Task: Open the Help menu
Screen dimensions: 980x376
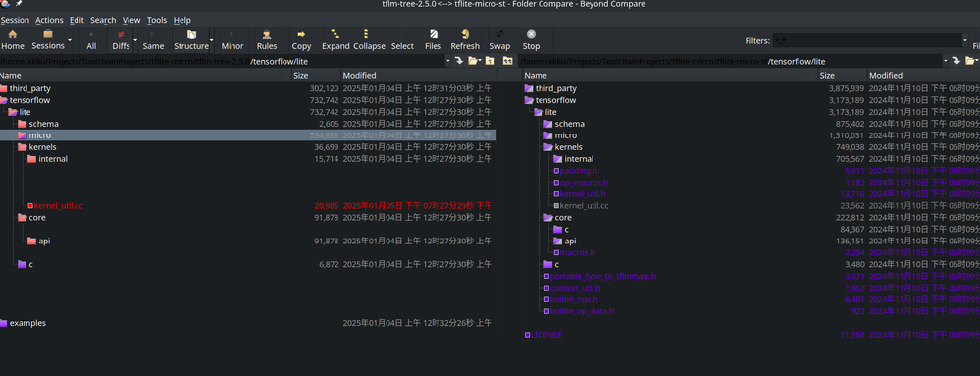Action: (x=181, y=20)
